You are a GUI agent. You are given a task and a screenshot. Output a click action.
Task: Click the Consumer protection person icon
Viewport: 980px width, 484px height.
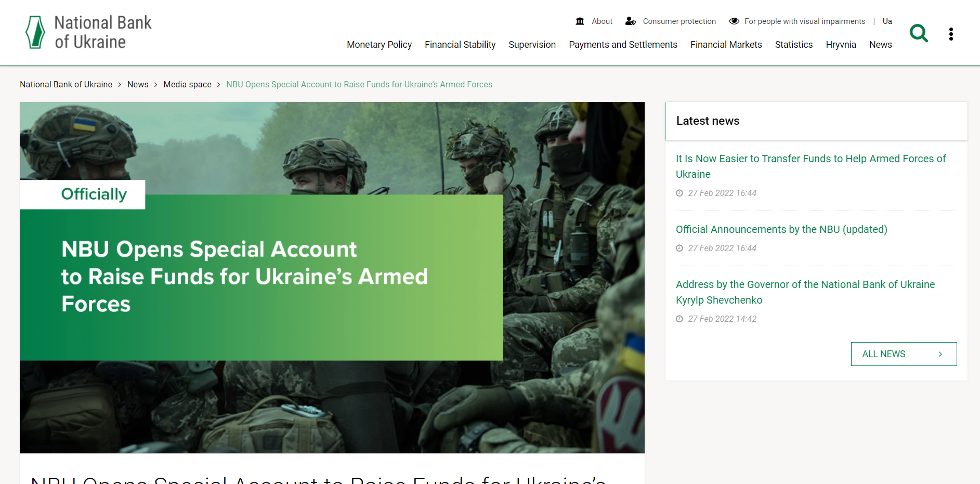[x=630, y=21]
